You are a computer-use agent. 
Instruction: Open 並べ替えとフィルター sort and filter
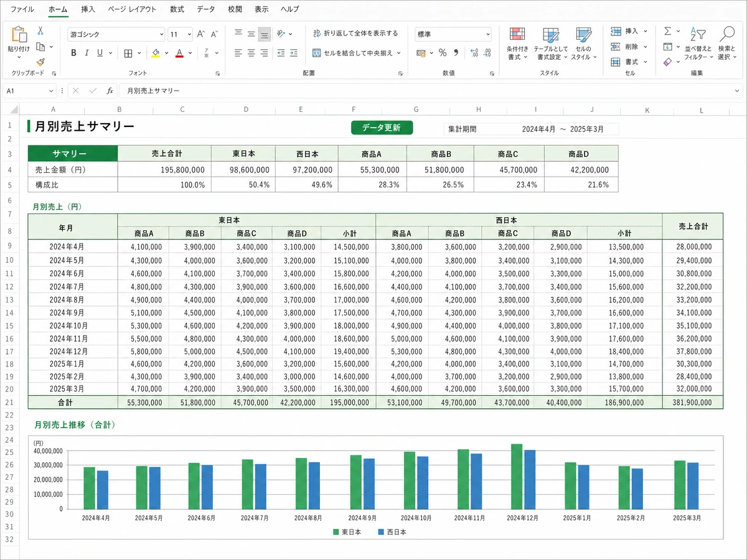pyautogui.click(x=698, y=44)
